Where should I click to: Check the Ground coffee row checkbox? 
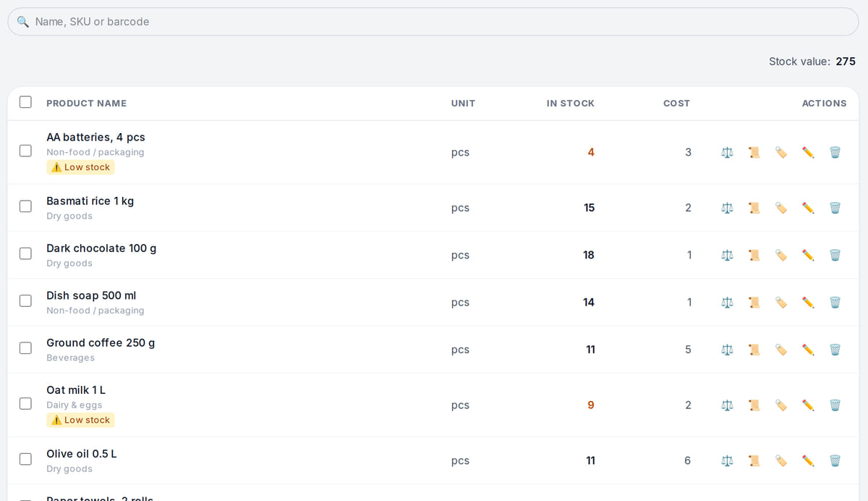[x=25, y=348]
